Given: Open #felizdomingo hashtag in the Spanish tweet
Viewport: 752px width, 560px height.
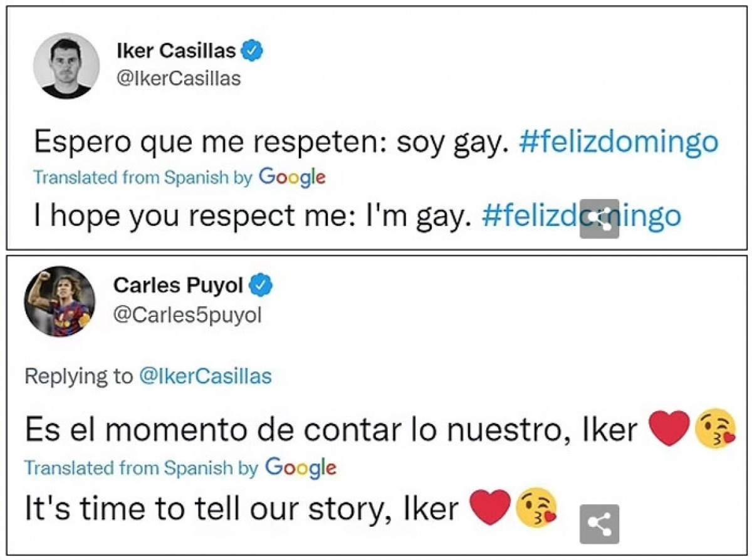Looking at the screenshot, I should coord(618,143).
